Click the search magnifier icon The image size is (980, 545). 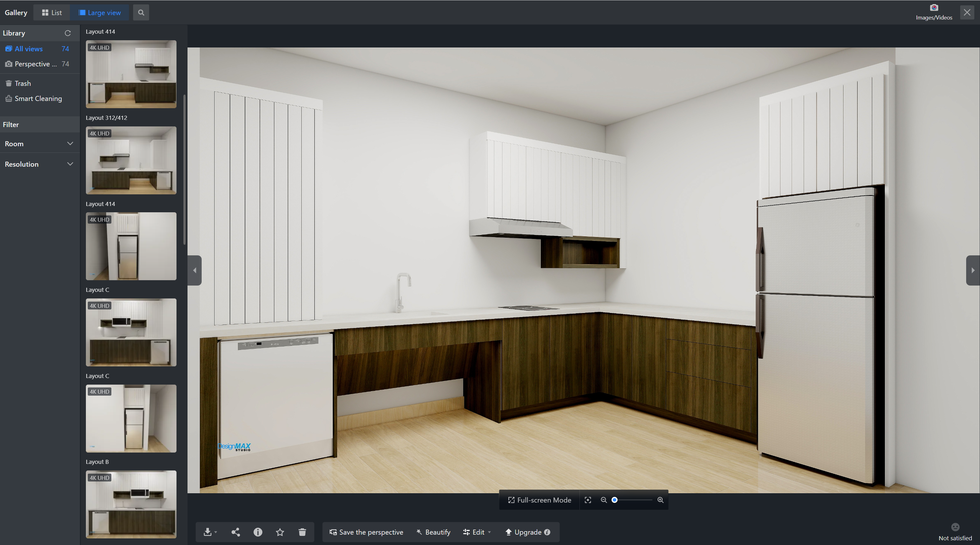click(141, 13)
